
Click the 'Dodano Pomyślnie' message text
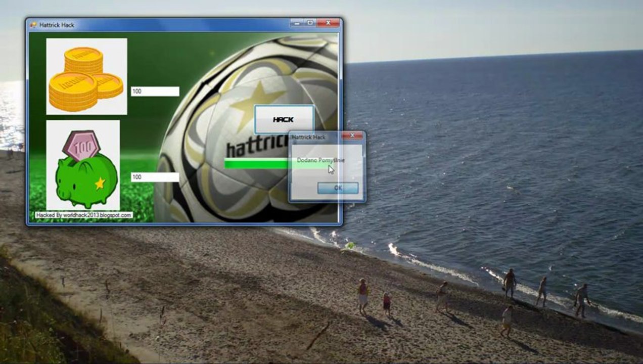(321, 160)
